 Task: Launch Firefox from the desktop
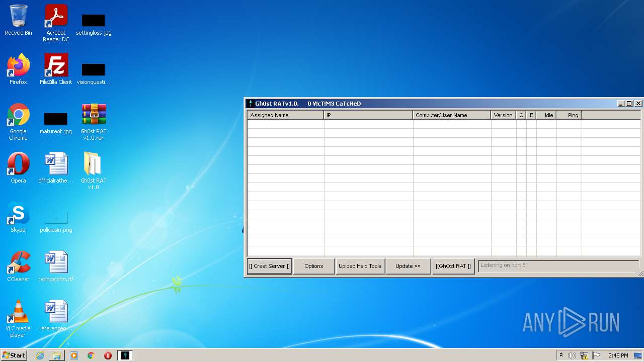[x=18, y=69]
